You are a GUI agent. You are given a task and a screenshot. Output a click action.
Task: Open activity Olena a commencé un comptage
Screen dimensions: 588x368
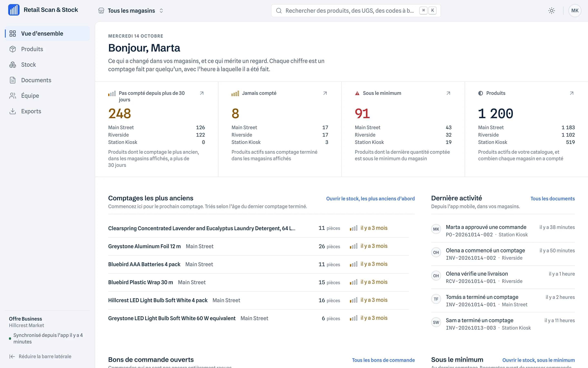coord(503,254)
